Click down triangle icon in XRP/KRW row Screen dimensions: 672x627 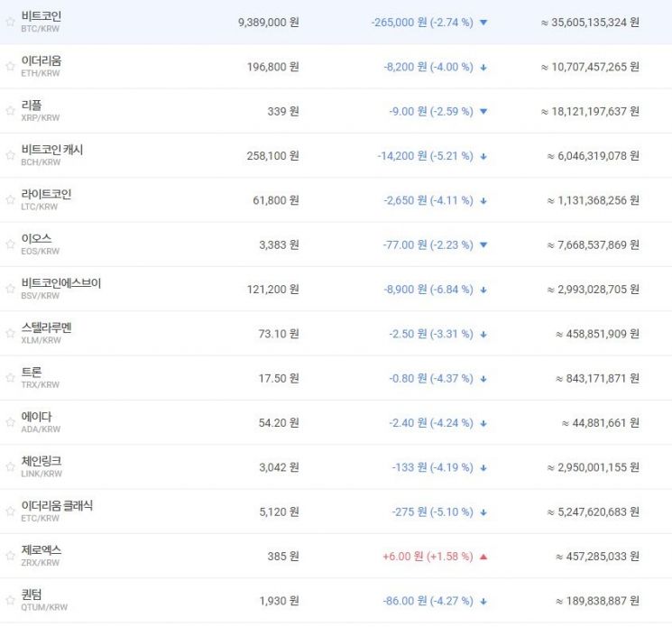(483, 112)
